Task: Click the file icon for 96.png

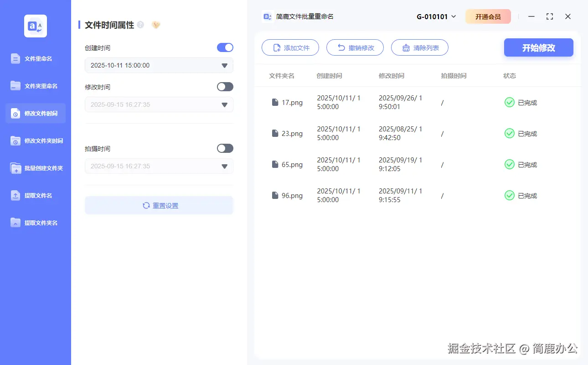Action: tap(275, 195)
